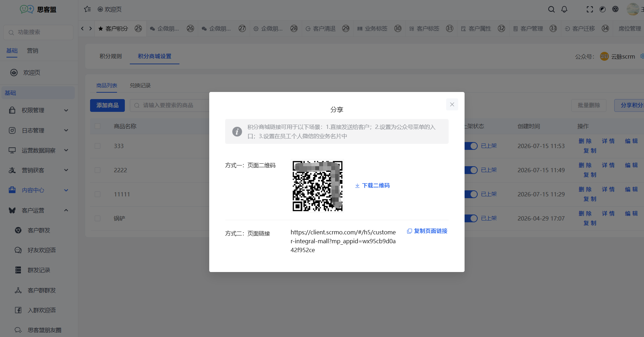Expand the 日志管理 menu

tap(39, 130)
